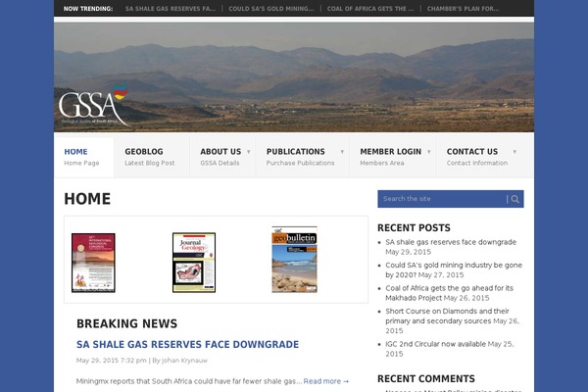Expand the About Us dropdown arrow

[x=249, y=152]
